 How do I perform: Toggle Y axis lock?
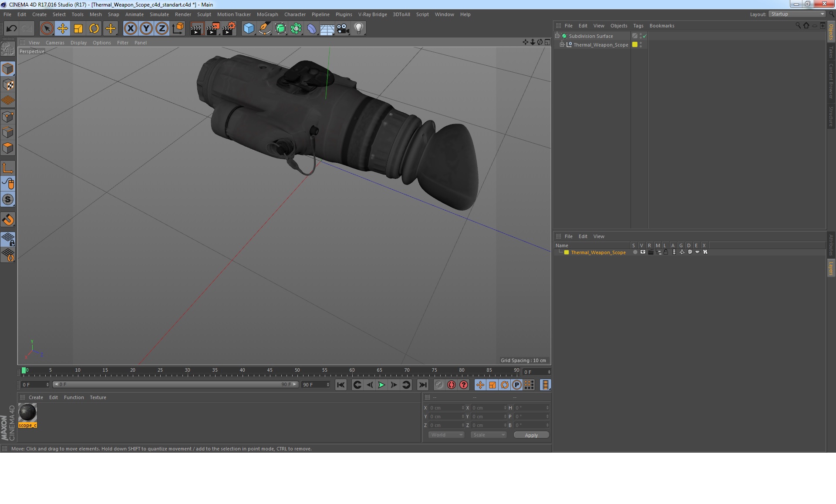coord(146,29)
